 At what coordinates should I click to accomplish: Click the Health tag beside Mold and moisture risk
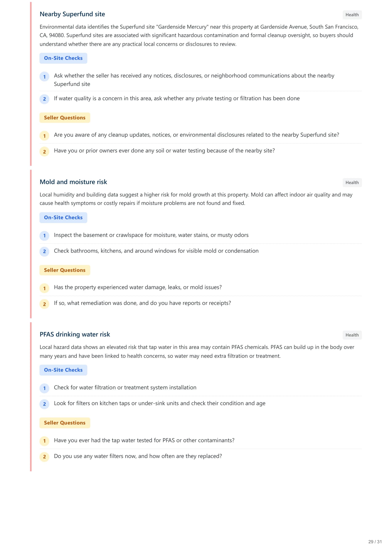point(352,183)
